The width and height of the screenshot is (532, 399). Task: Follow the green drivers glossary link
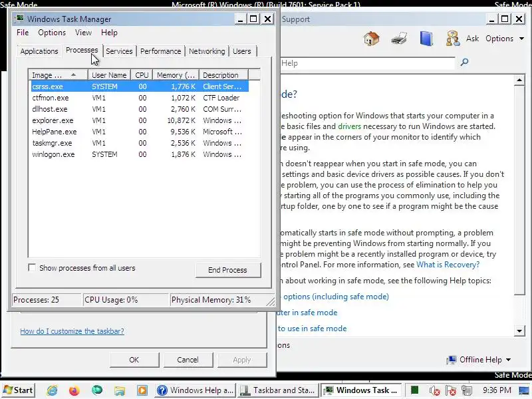tap(350, 126)
